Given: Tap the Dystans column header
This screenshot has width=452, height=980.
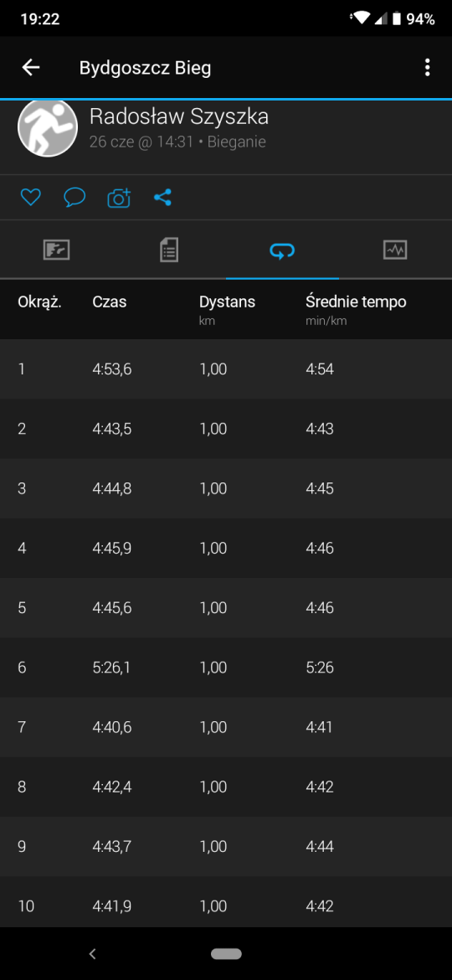Looking at the screenshot, I should 227,302.
